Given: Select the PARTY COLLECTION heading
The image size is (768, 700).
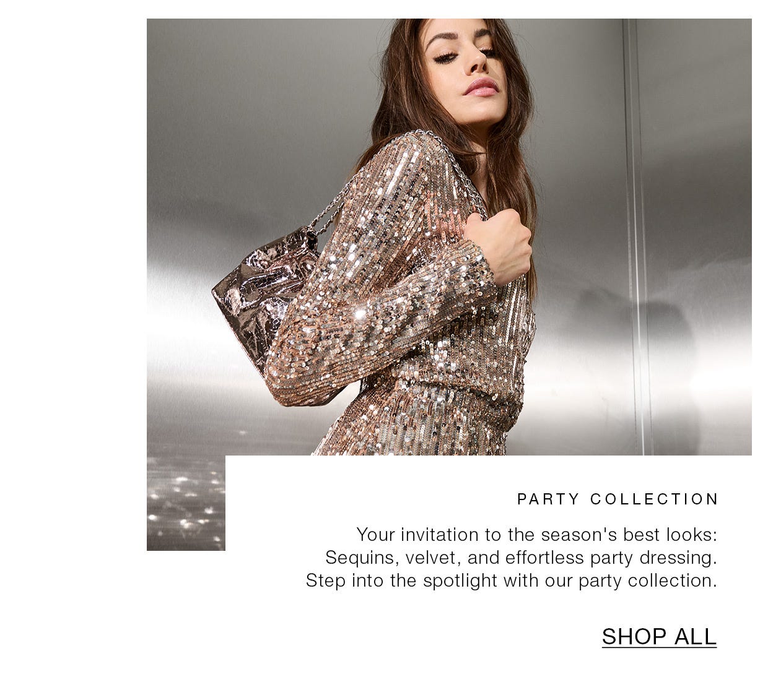Looking at the screenshot, I should pos(617,499).
